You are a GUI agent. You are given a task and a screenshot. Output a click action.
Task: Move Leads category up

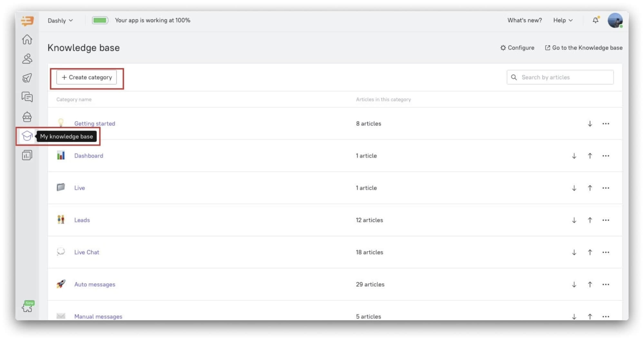coord(590,220)
